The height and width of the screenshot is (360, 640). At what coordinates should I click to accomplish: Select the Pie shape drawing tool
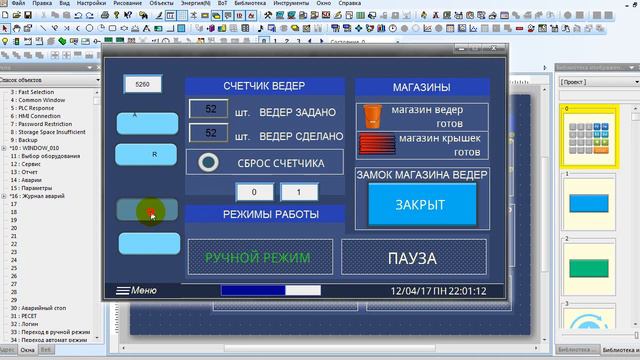(x=101, y=29)
